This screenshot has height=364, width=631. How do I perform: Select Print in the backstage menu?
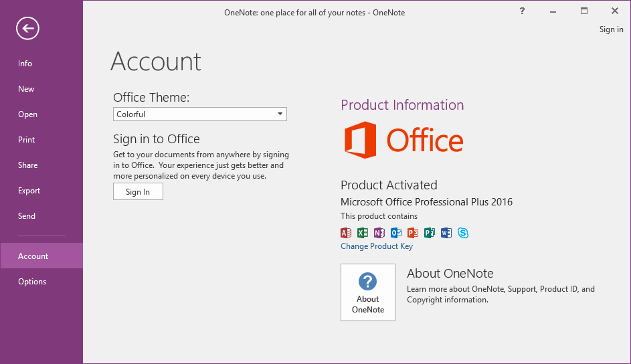point(41,140)
